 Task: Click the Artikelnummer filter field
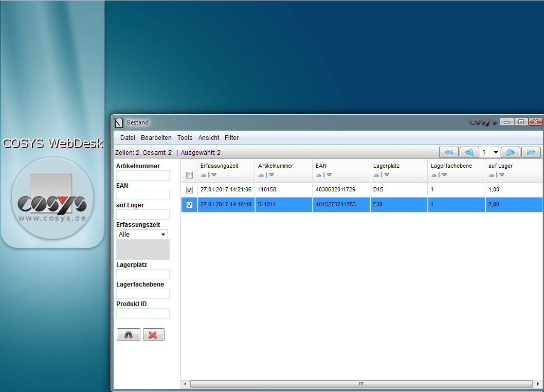[143, 175]
